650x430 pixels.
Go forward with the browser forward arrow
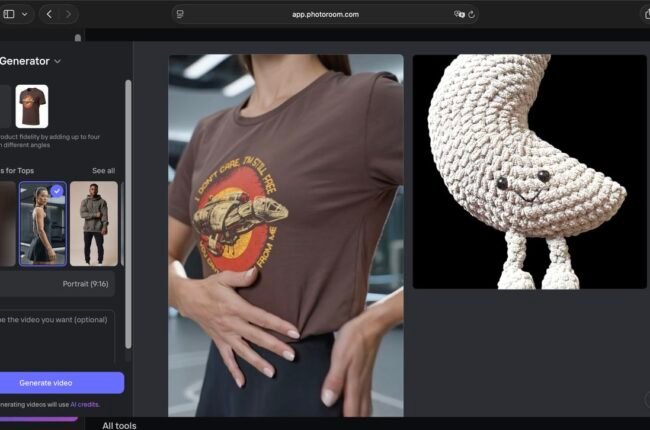[68, 15]
